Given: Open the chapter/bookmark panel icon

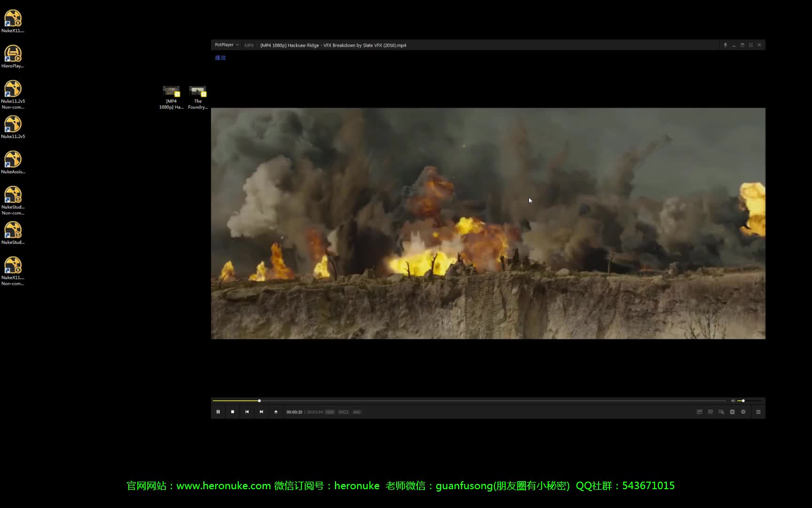Looking at the screenshot, I should click(x=732, y=412).
